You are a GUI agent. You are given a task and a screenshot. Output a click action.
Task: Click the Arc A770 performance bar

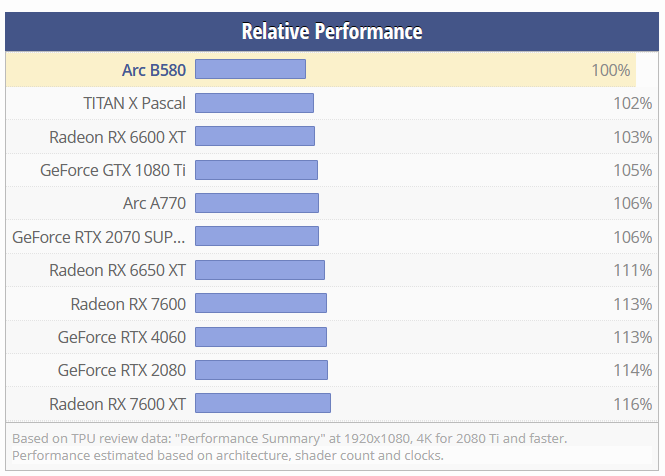click(257, 203)
